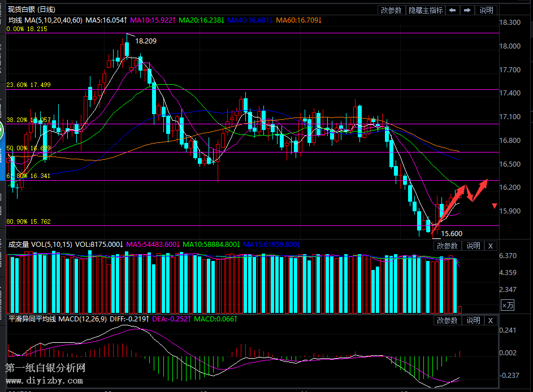Click the 平滑异同平均线 MACD(12,26,9) label
The height and width of the screenshot is (392, 533).
57,319
